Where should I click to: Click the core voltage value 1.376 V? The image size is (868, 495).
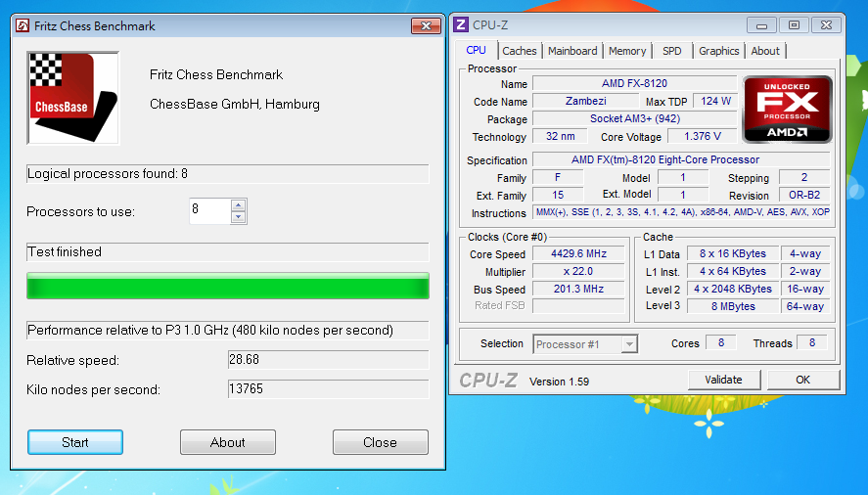point(703,136)
